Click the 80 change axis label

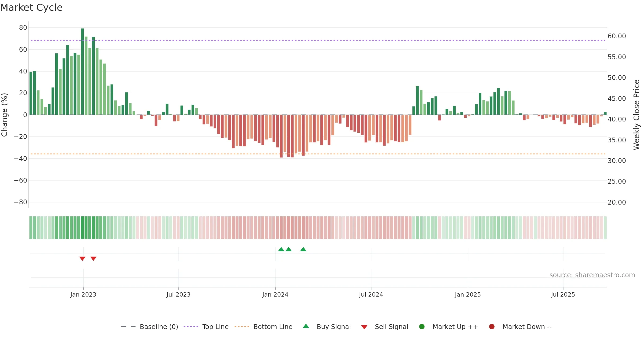[23, 27]
